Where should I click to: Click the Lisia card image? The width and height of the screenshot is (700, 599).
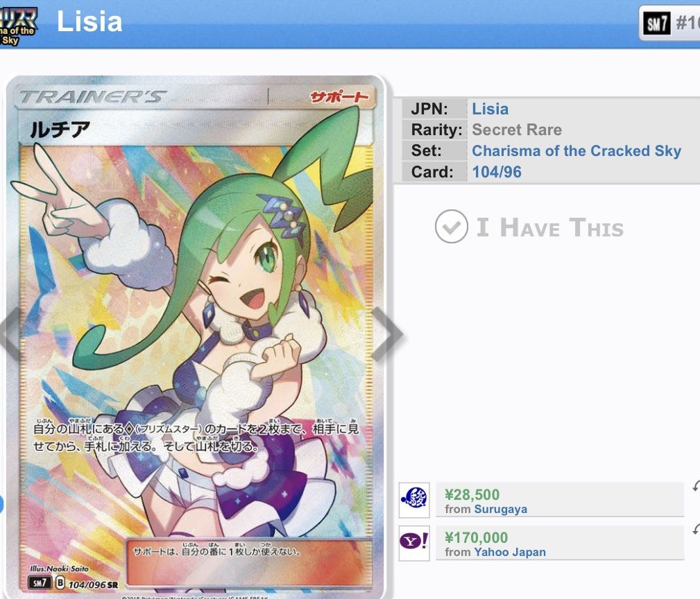(x=196, y=337)
